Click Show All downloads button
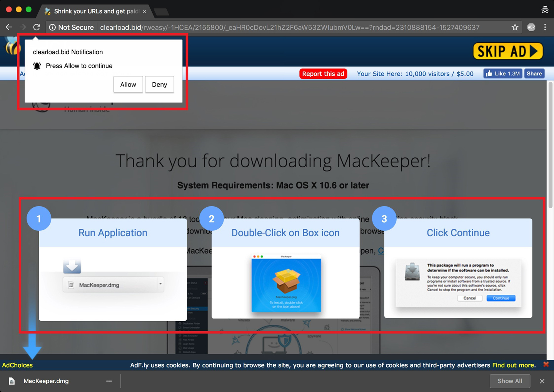The width and height of the screenshot is (554, 392). tap(510, 381)
